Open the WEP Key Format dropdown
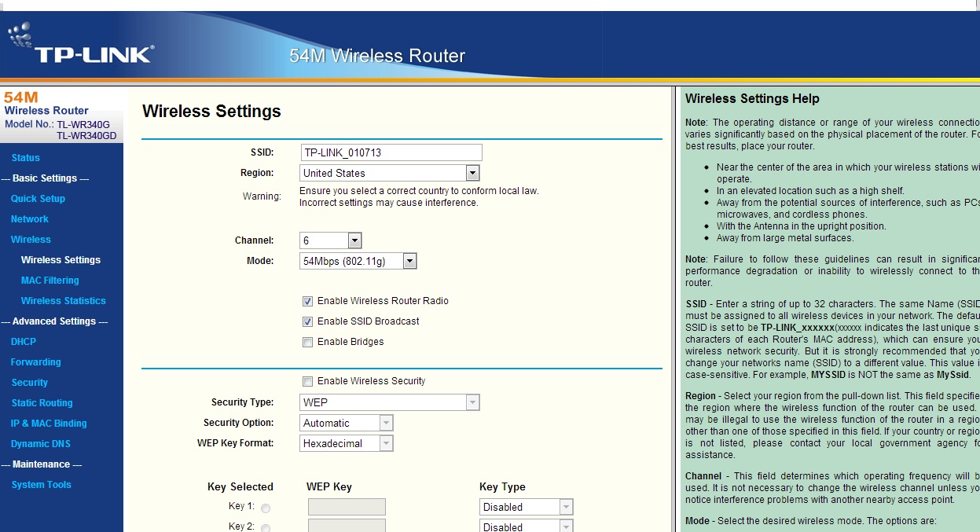 347,443
